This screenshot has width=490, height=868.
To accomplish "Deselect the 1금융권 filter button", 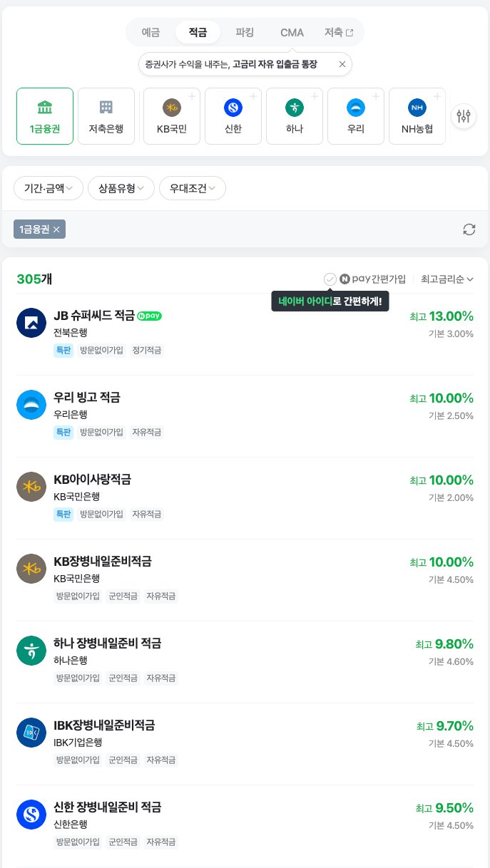I will pyautogui.click(x=45, y=116).
